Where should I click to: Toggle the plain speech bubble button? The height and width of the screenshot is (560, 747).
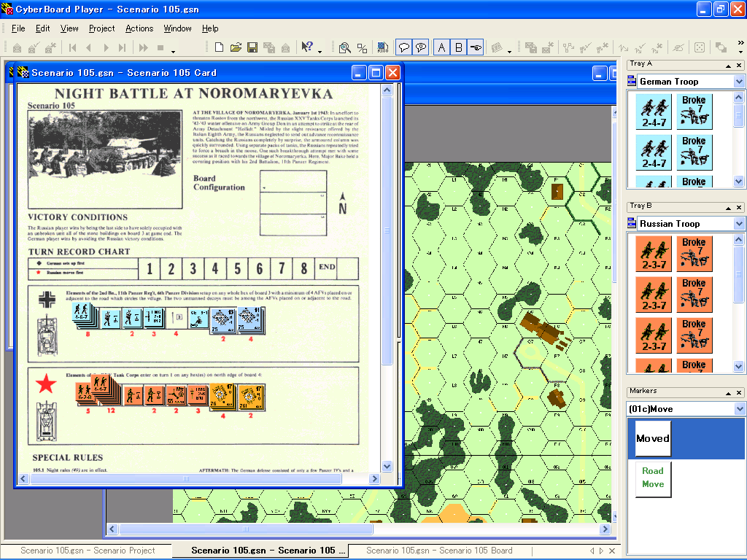pos(404,47)
